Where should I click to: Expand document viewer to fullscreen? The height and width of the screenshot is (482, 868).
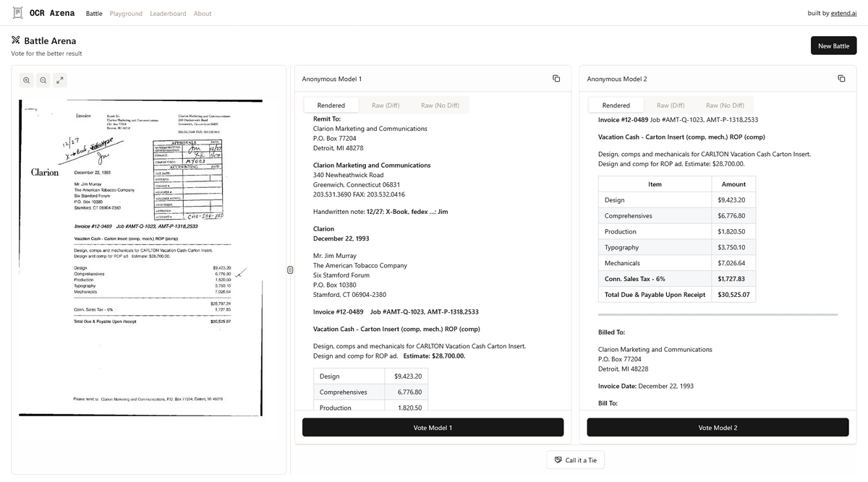[59, 80]
